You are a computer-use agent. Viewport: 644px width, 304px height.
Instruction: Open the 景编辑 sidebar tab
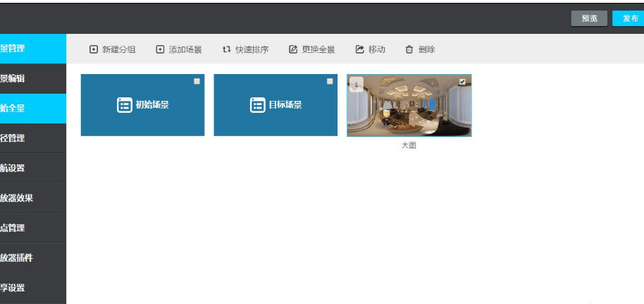tap(33, 78)
